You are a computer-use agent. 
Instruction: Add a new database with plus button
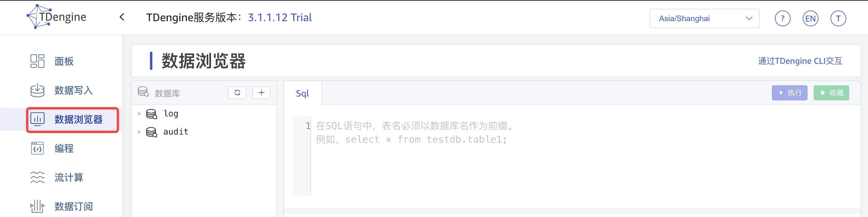(x=261, y=93)
